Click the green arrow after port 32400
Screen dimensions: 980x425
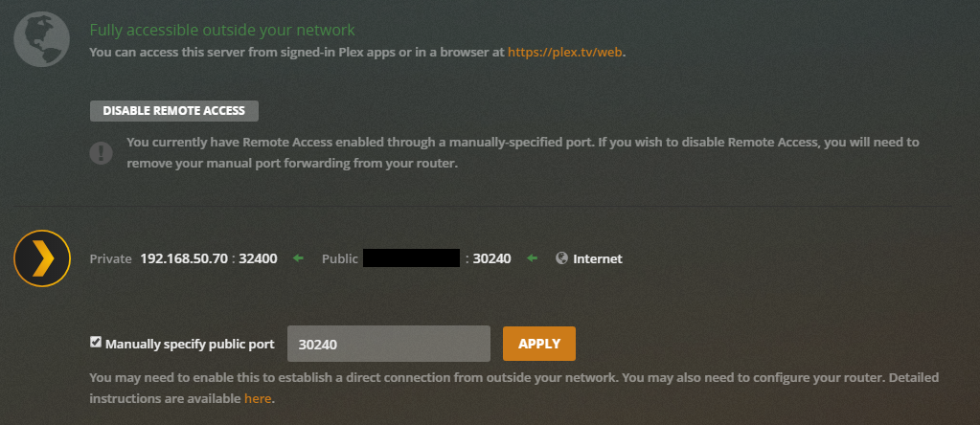298,258
